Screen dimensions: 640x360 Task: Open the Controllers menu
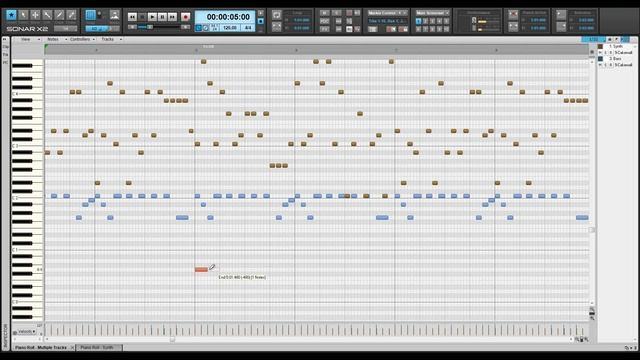(x=80, y=39)
